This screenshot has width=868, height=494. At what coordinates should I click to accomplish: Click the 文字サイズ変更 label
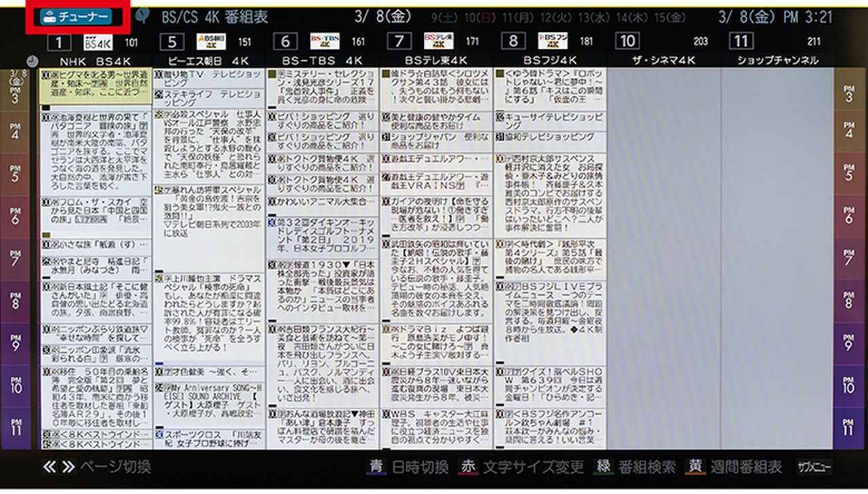coord(533,468)
